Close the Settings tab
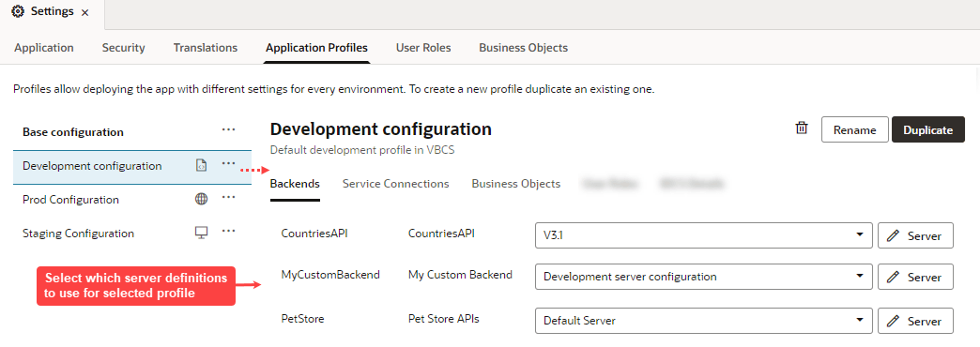 pyautogui.click(x=85, y=12)
